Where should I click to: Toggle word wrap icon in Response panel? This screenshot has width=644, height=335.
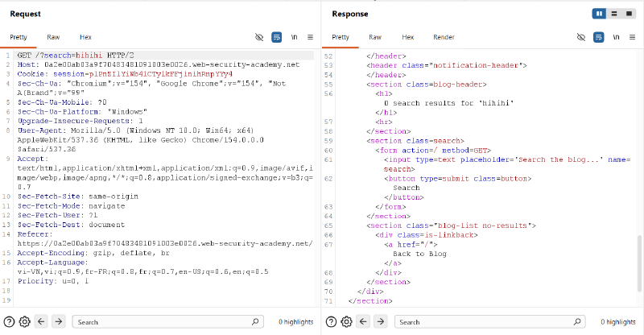point(598,37)
